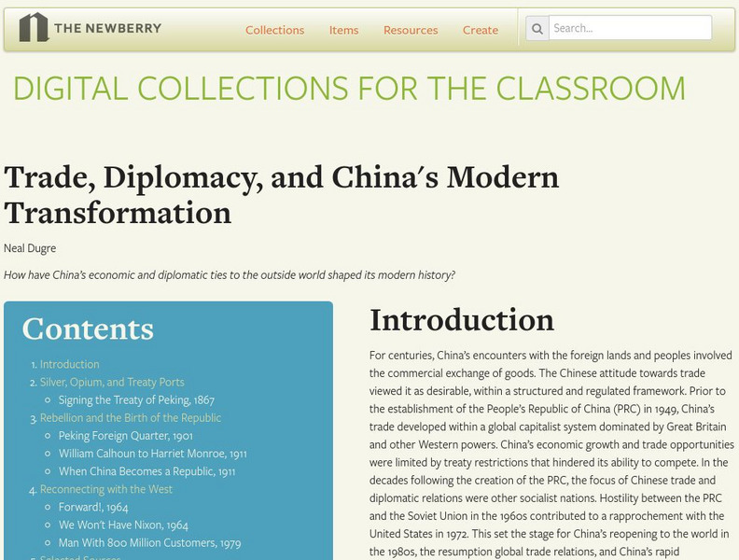Open the Resources menu
This screenshot has height=560, width=739.
tap(411, 30)
